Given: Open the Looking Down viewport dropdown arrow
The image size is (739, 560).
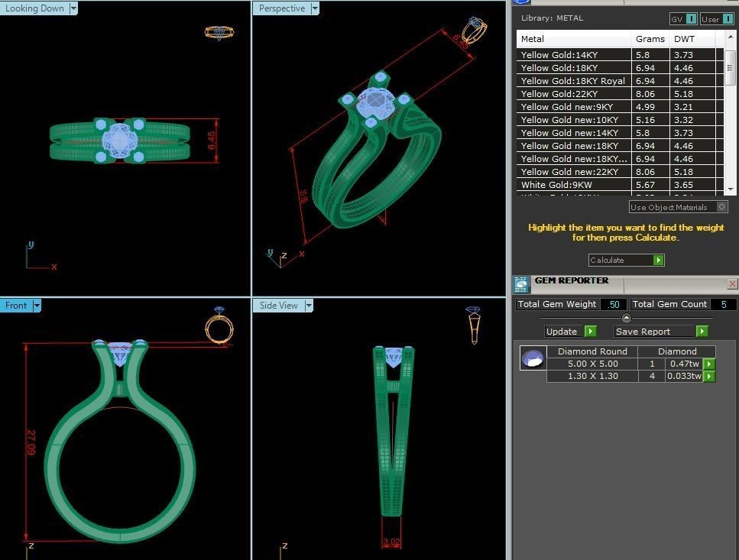Looking at the screenshot, I should point(73,8).
